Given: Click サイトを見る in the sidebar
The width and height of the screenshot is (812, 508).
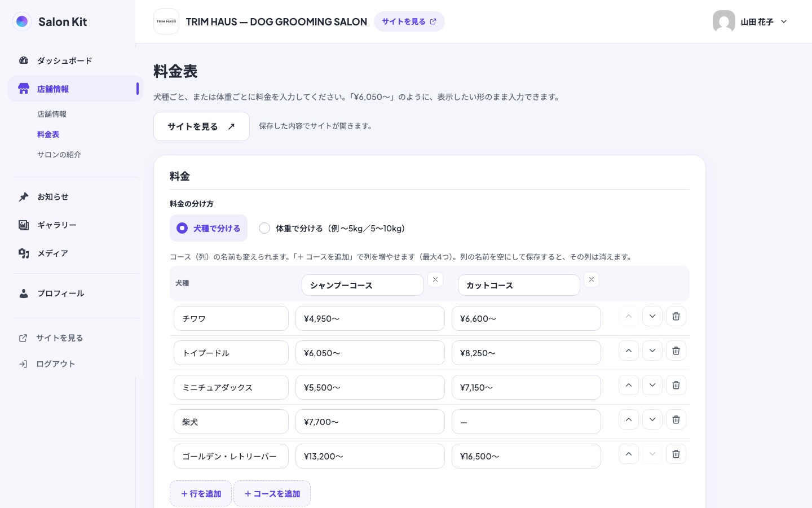Looking at the screenshot, I should click(59, 338).
